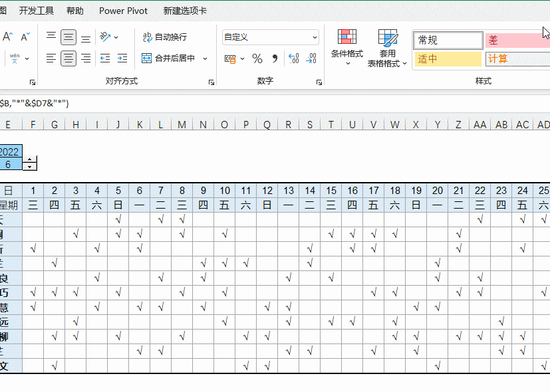Open the 帮助 ribbon tab
Viewport: 550px width, 392px height.
pyautogui.click(x=75, y=11)
